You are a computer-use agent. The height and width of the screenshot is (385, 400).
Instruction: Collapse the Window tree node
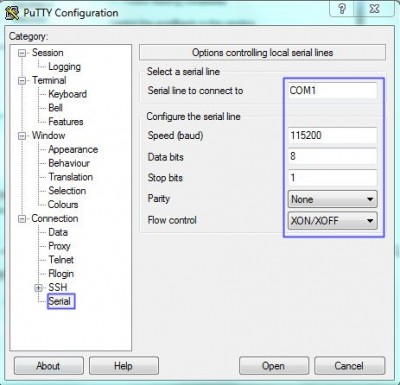[x=22, y=136]
